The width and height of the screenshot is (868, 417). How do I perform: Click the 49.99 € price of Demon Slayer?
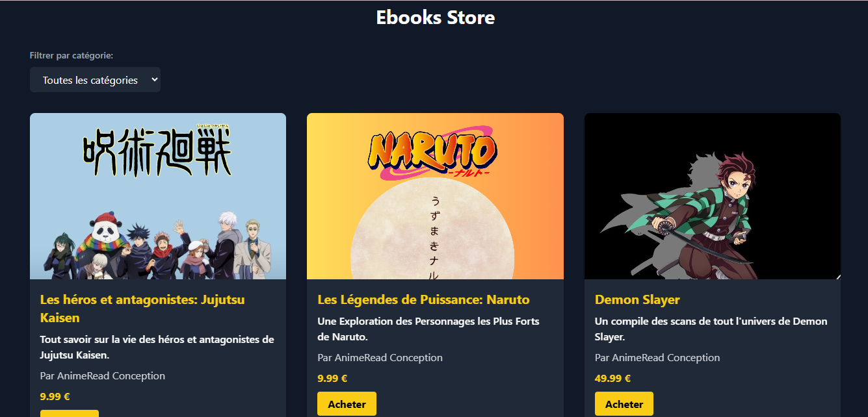612,379
